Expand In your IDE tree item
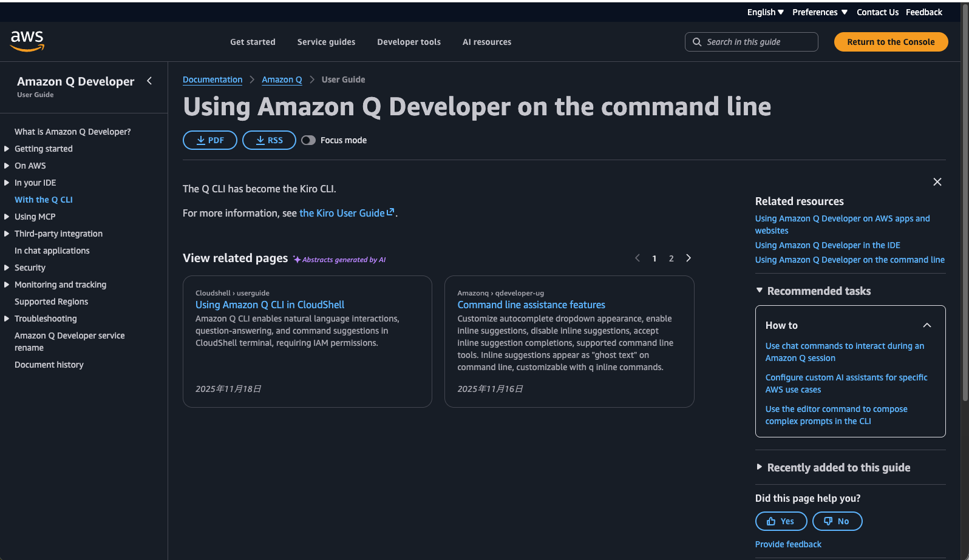Screen dimensions: 969x560 tap(7, 183)
